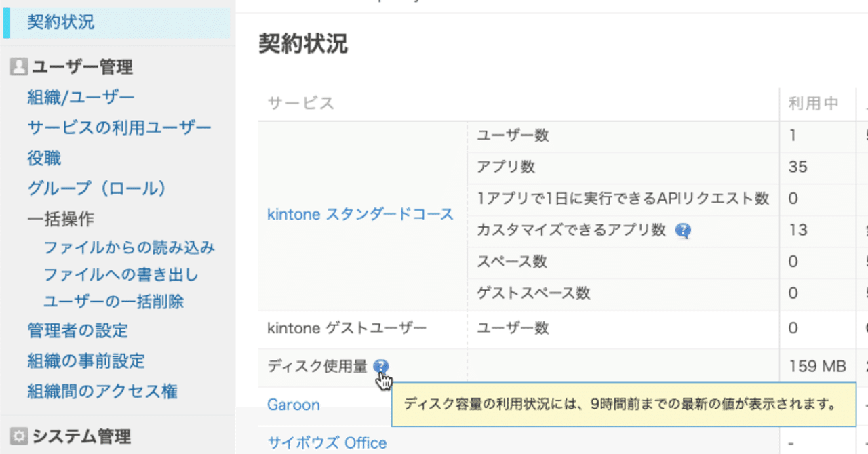This screenshot has width=868, height=454.
Task: Select 役職 in the sidebar
Action: click(43, 158)
